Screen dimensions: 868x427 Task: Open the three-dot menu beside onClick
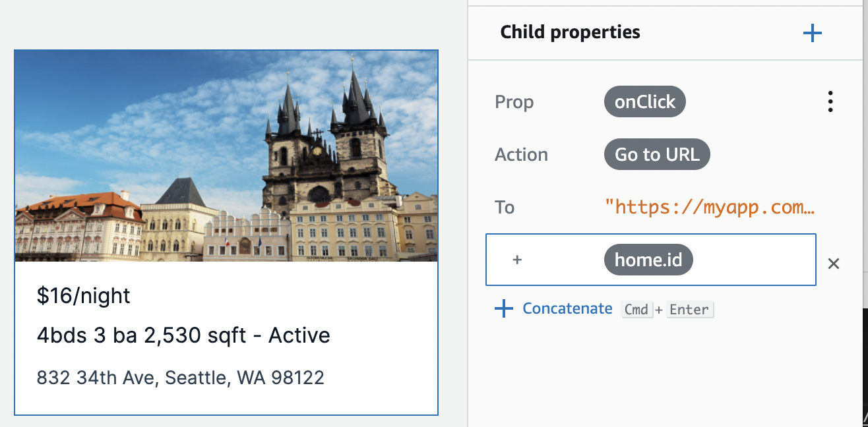click(830, 101)
